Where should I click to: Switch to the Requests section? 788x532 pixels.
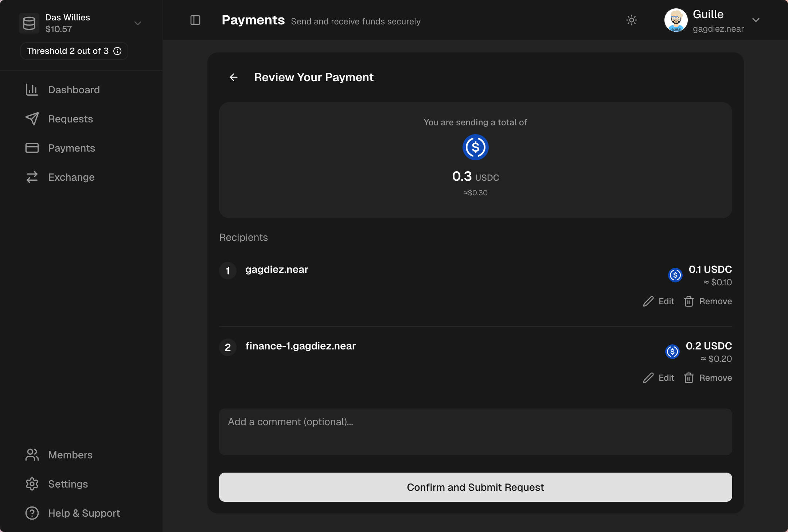tap(70, 119)
